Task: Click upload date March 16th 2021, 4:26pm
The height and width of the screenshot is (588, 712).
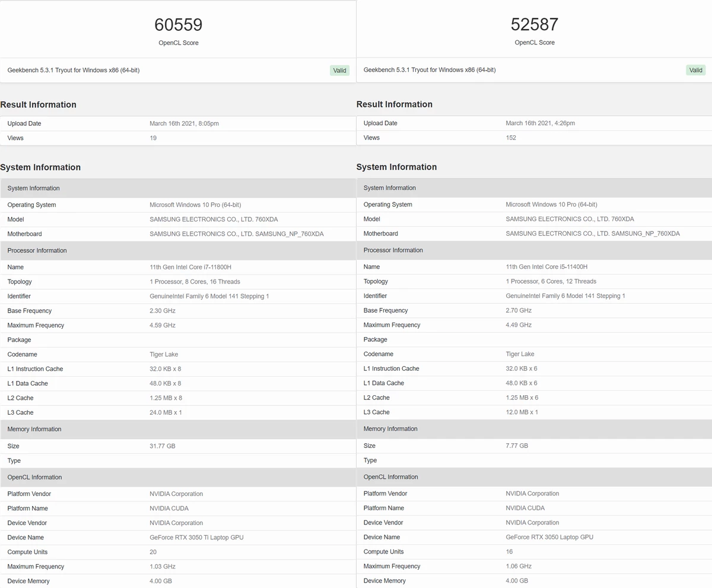Action: [x=540, y=123]
